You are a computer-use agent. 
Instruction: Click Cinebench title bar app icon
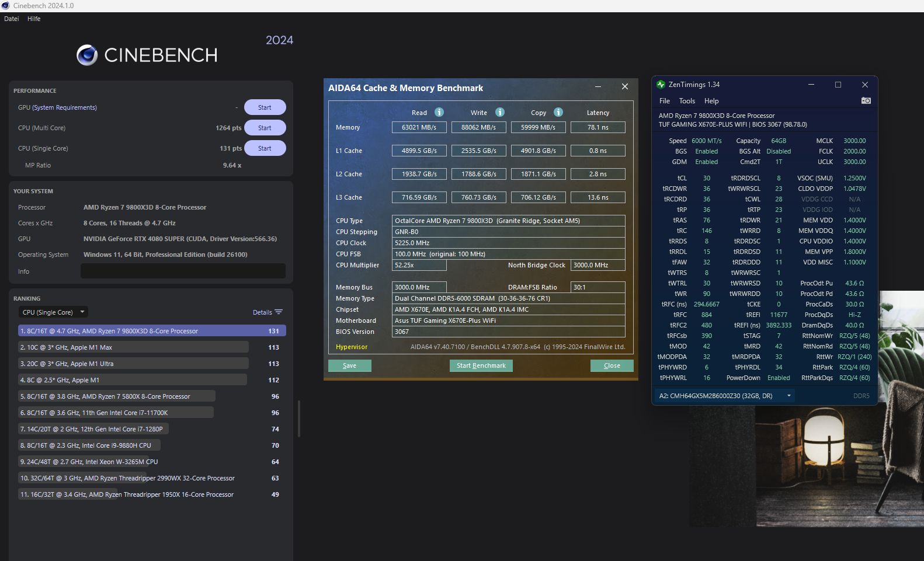click(x=5, y=5)
